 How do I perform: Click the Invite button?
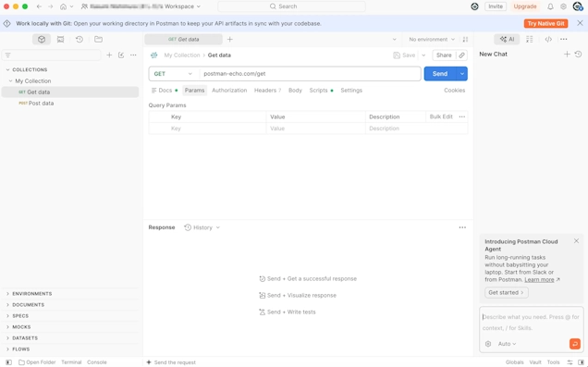[496, 6]
